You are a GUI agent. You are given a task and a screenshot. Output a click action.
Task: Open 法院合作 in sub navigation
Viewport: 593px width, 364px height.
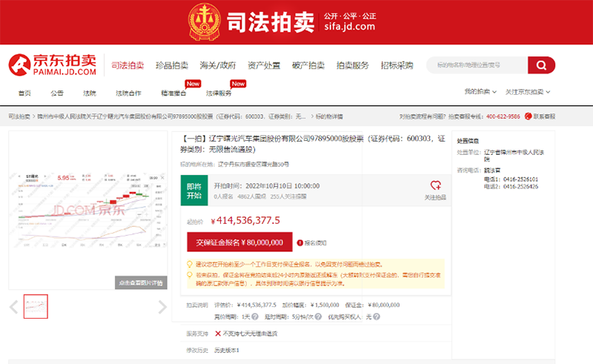pyautogui.click(x=128, y=93)
